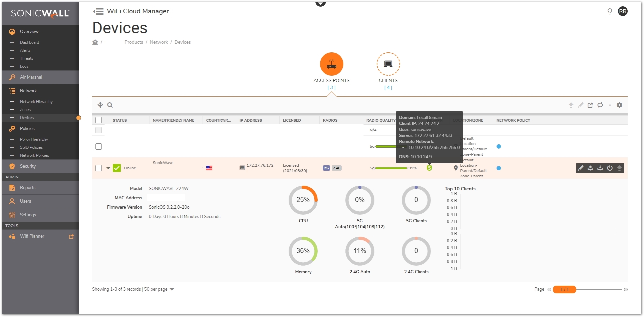Open the 50 per page dropdown
The width and height of the screenshot is (644, 317).
[172, 289]
